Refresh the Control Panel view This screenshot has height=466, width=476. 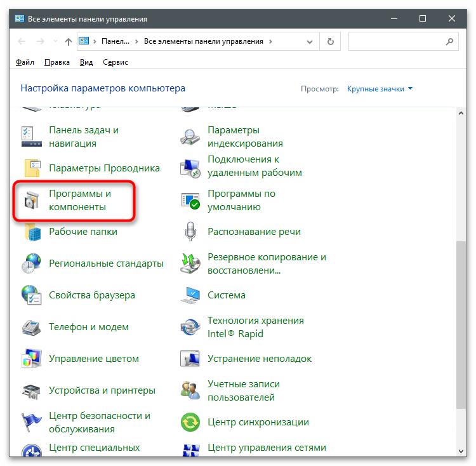[x=330, y=41]
